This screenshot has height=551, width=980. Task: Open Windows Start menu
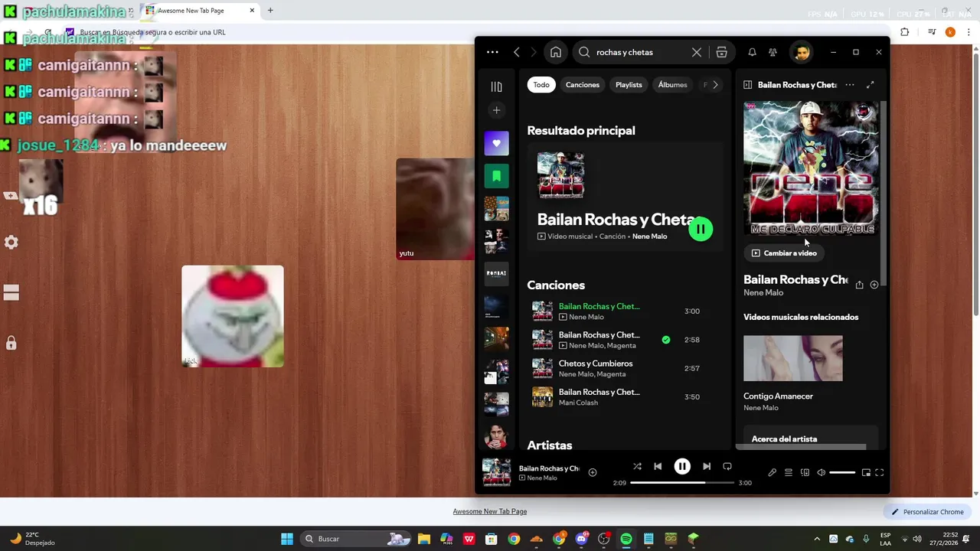coord(287,539)
